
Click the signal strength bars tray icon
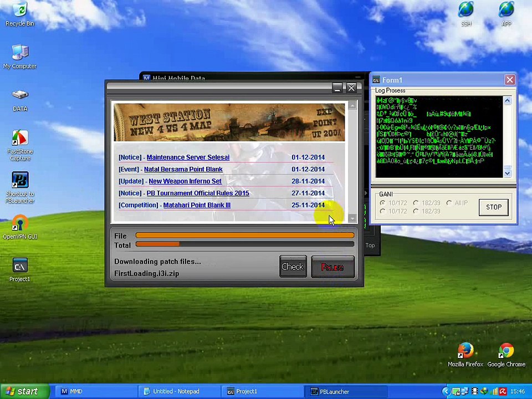point(494,392)
